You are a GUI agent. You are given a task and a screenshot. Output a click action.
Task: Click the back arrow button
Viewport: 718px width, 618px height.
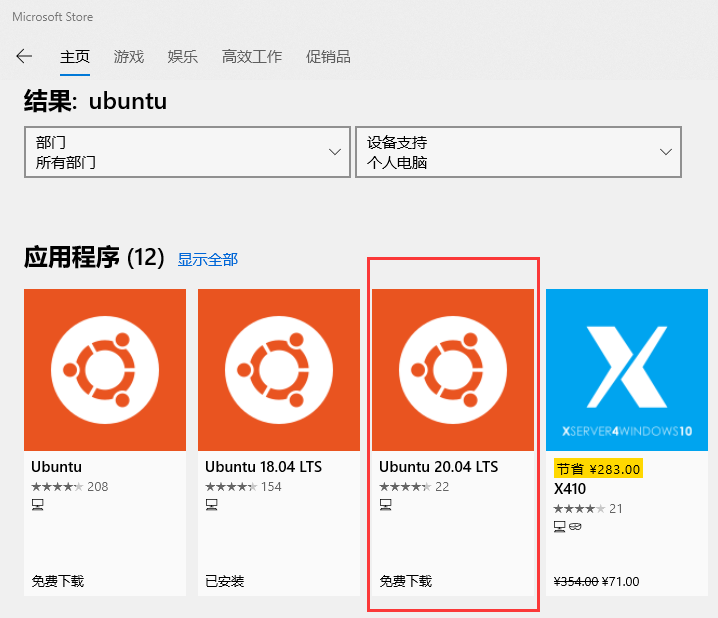(24, 56)
